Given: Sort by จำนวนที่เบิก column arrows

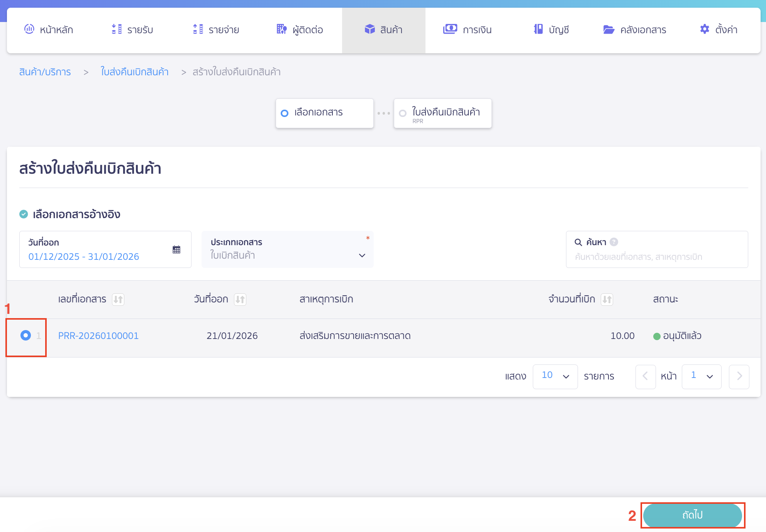Looking at the screenshot, I should [607, 299].
